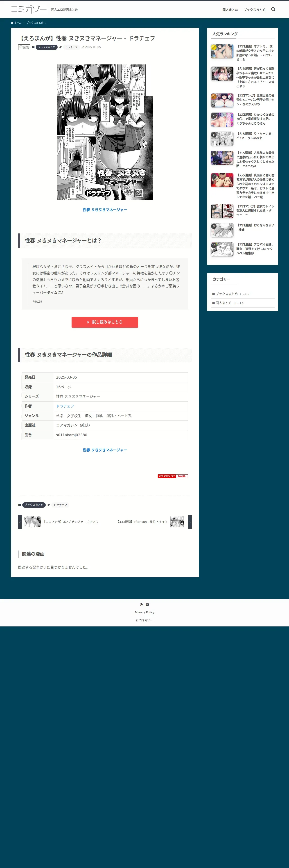Click the 広告 label beside the category
Viewport: 289px width, 868px height.
[x=24, y=47]
